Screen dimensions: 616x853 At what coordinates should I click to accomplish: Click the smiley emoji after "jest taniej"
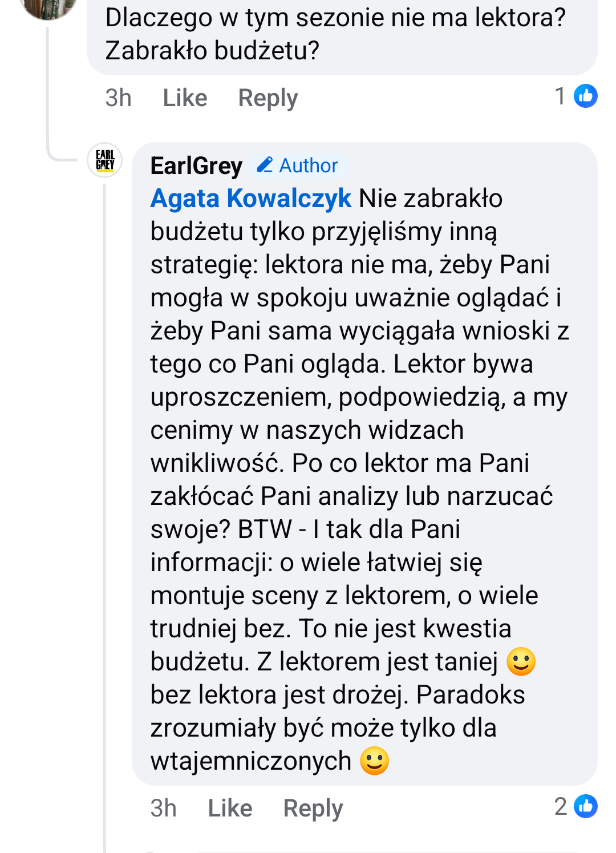coord(521,662)
